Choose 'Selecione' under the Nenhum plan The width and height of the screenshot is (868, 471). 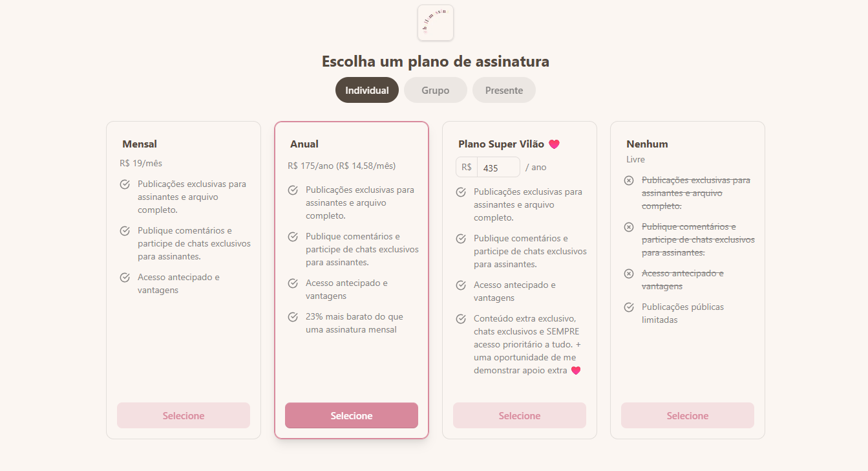pyautogui.click(x=687, y=415)
